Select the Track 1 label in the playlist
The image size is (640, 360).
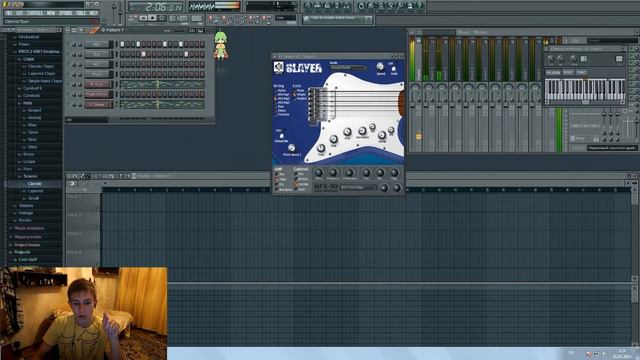pyautogui.click(x=75, y=197)
